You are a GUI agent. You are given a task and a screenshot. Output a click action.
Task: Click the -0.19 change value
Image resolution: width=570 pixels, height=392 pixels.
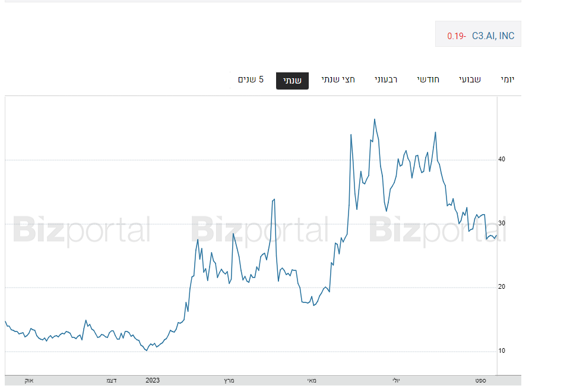pos(457,36)
